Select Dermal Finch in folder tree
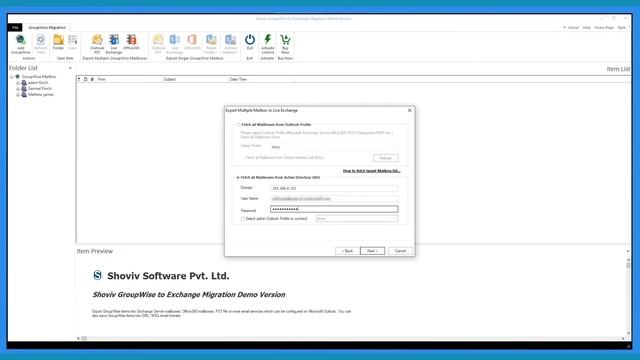640x360 pixels. (40, 89)
